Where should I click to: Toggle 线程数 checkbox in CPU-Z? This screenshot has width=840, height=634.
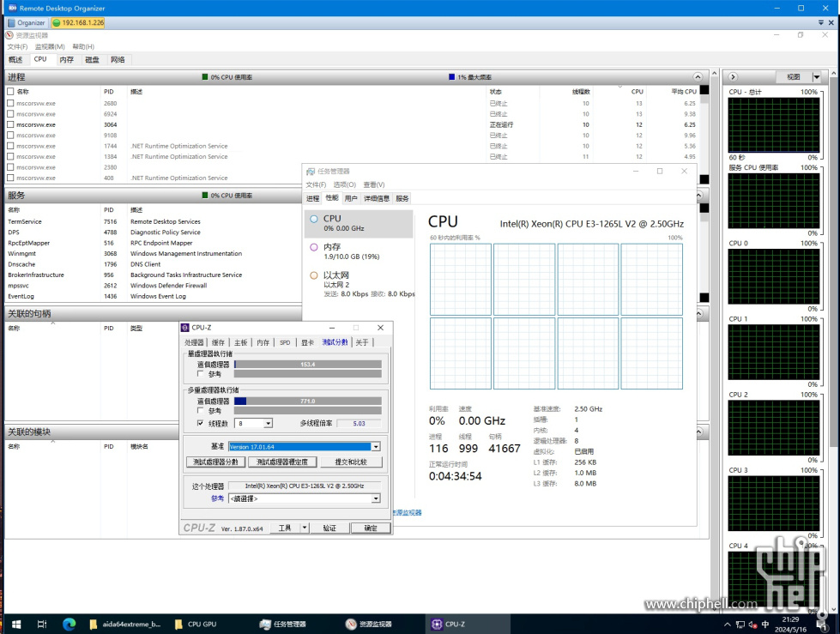[201, 423]
